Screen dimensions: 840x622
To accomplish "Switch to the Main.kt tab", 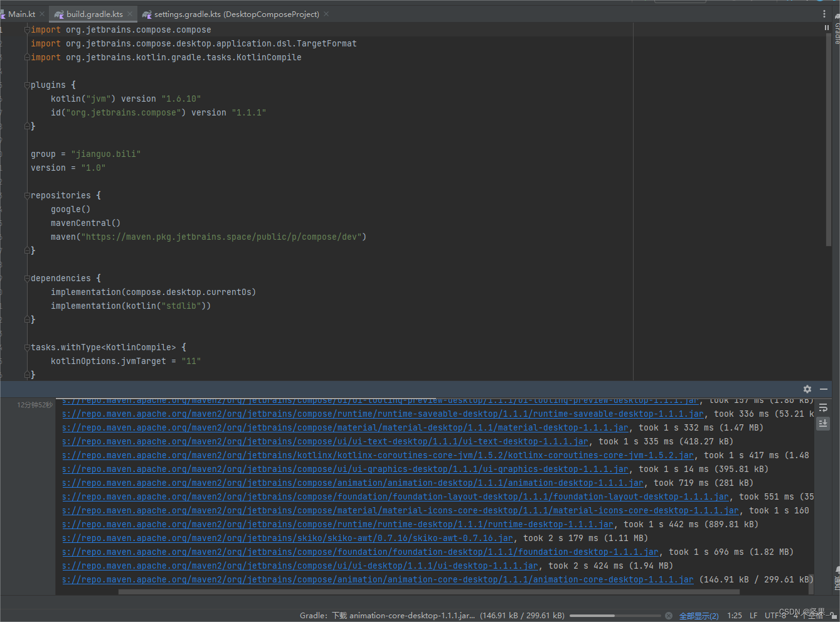I will point(22,13).
